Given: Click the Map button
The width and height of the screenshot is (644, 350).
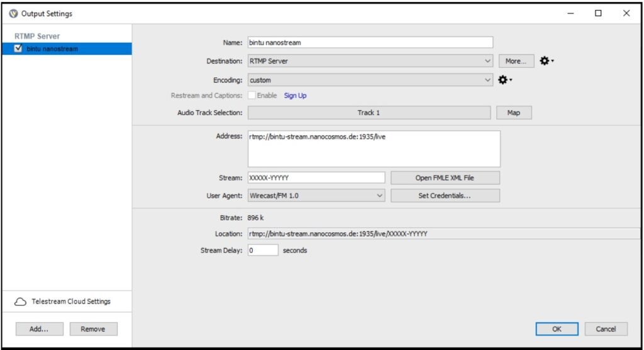Looking at the screenshot, I should 514,113.
